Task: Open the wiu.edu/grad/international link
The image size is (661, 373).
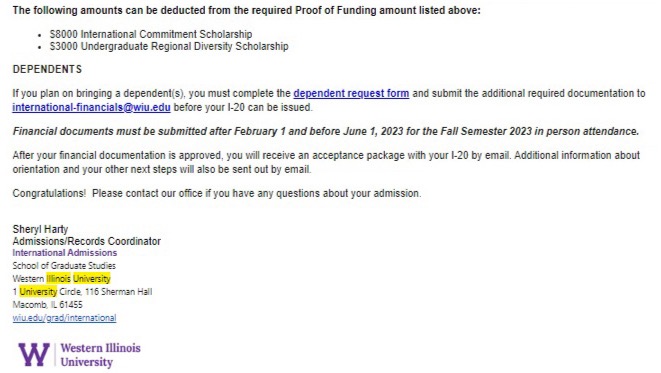Action: pos(64,318)
